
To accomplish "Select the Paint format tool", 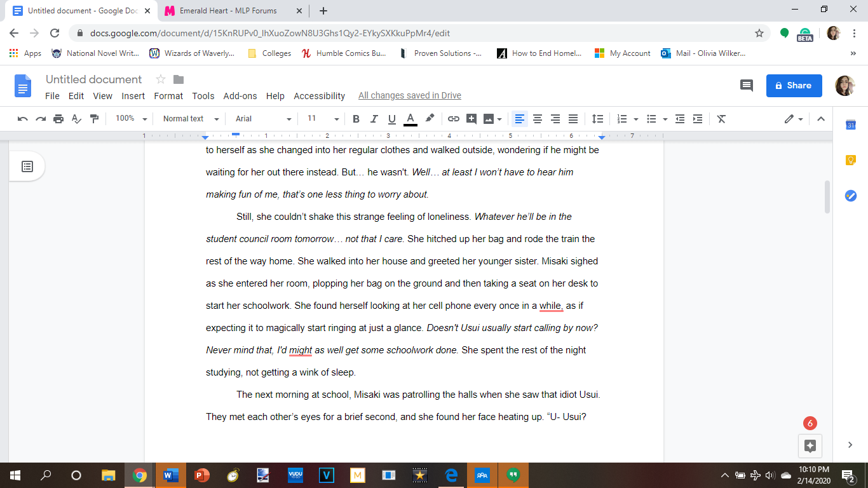I will pos(94,119).
